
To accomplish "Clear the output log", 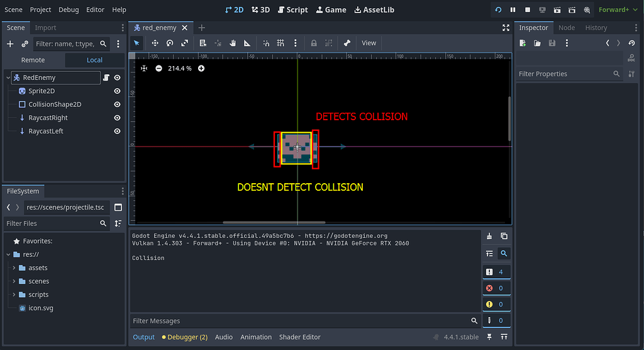I will pos(489,236).
